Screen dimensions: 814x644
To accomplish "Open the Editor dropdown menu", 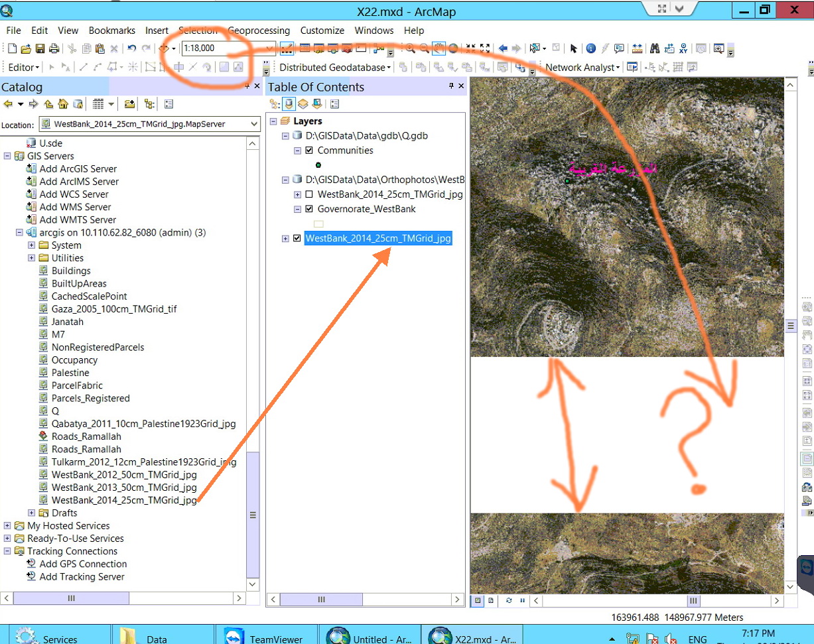I will pyautogui.click(x=24, y=67).
